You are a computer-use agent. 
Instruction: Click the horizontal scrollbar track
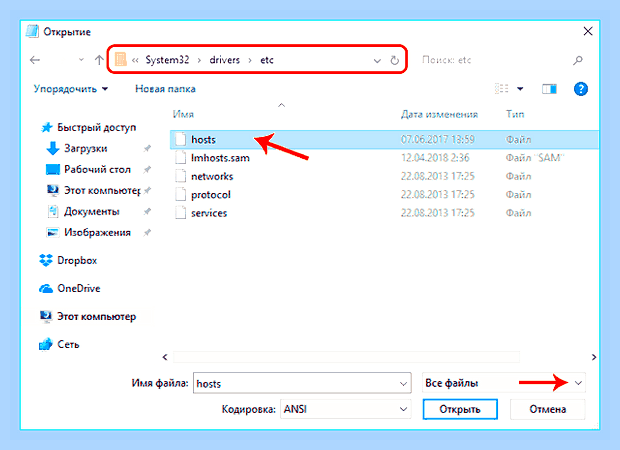click(346, 357)
